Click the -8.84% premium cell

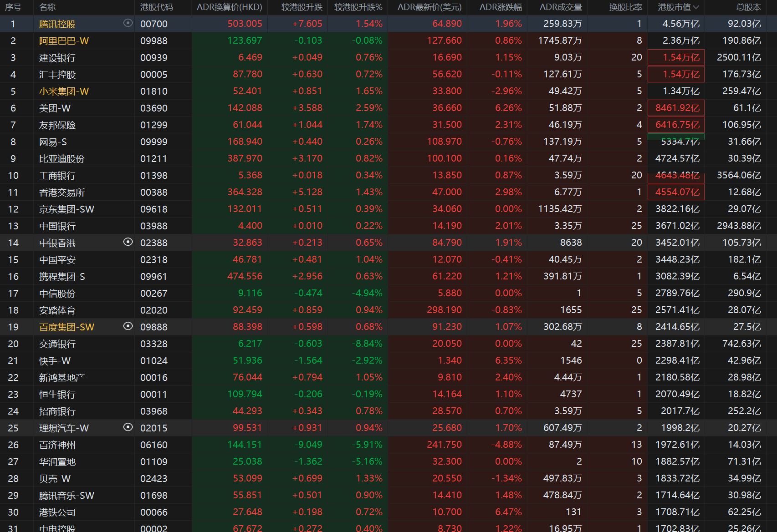point(367,344)
